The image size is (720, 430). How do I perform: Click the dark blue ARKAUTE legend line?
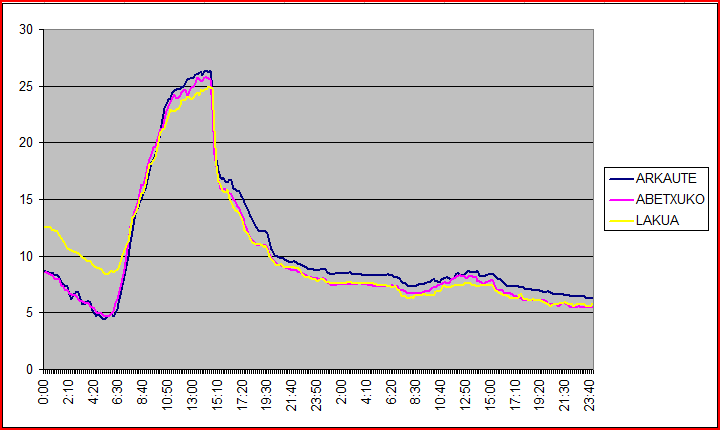point(621,179)
